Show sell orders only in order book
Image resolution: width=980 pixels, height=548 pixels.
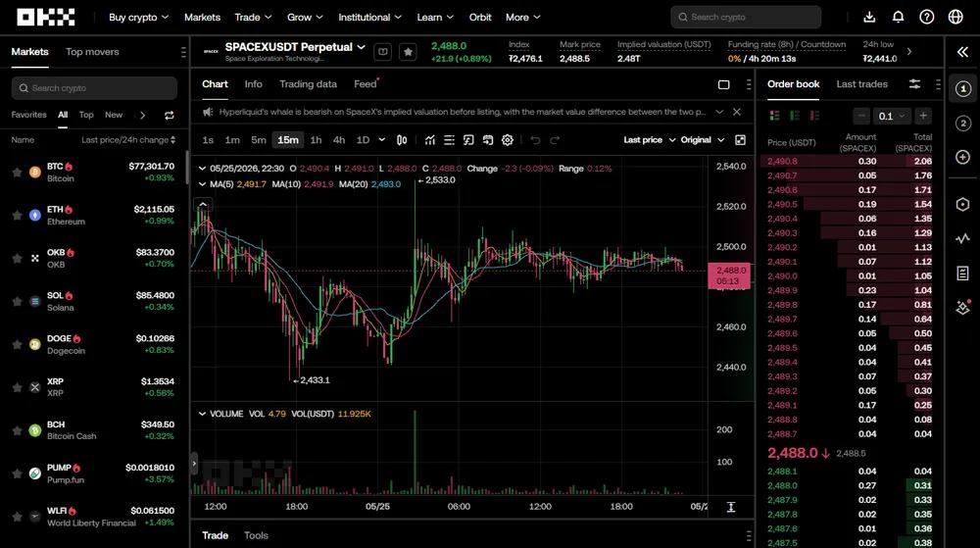pos(814,116)
